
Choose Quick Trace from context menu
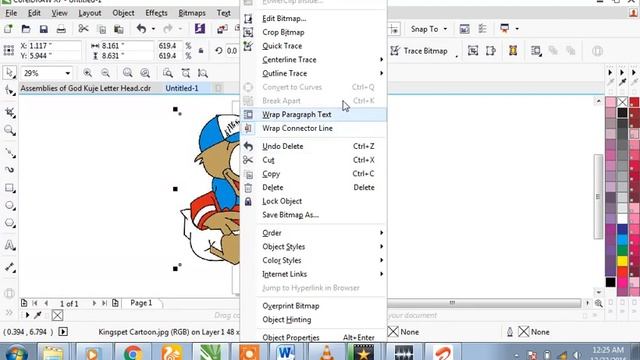tap(313, 46)
